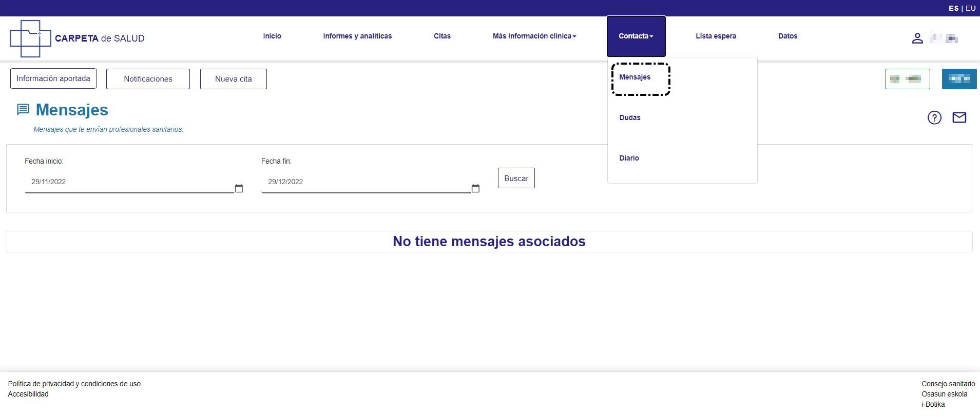Screen dimensions: 980x417
Task: Click the envelope mail icon
Action: point(959,117)
